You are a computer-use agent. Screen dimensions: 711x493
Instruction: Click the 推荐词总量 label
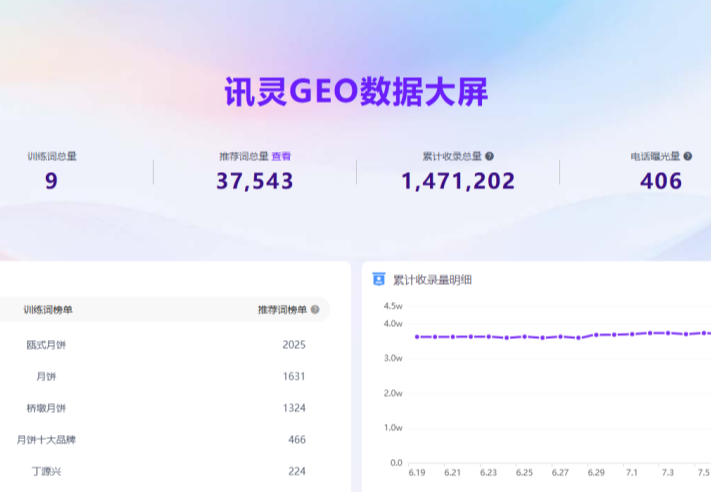pos(244,156)
